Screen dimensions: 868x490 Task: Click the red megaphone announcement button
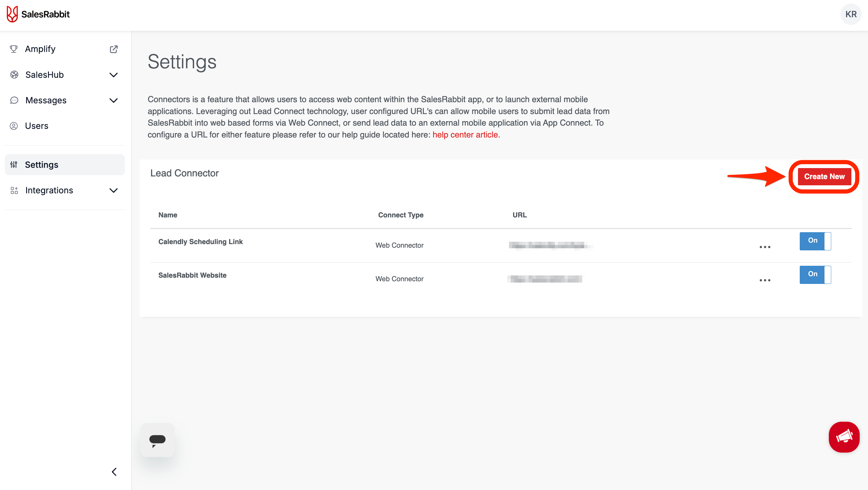coord(844,437)
